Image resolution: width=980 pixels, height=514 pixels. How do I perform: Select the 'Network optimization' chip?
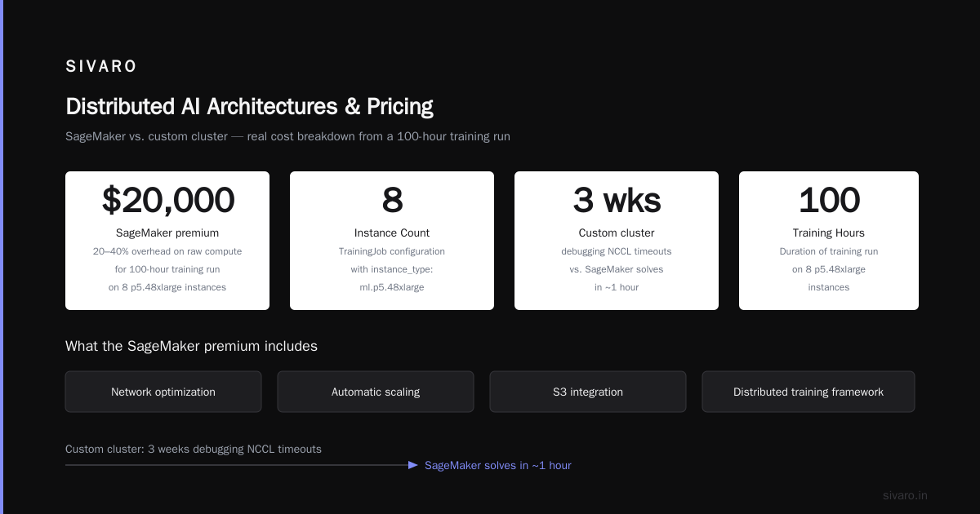pyautogui.click(x=163, y=392)
